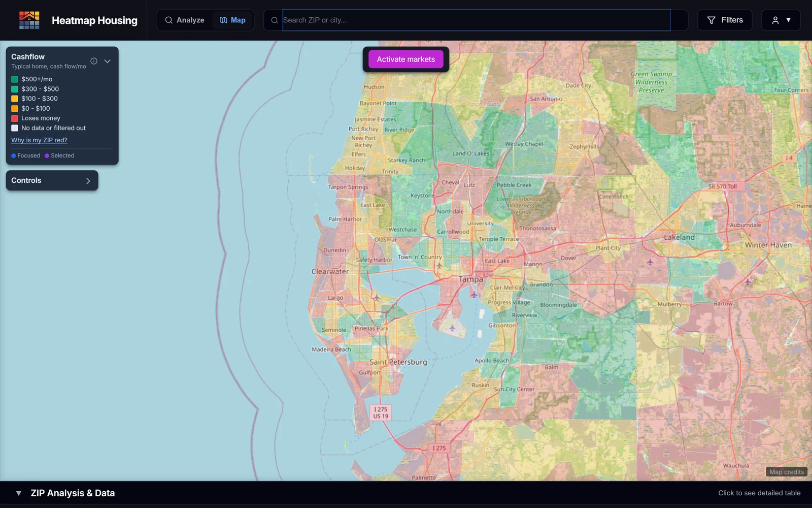Click the Tampa label on the map
The height and width of the screenshot is (508, 812).
(471, 279)
